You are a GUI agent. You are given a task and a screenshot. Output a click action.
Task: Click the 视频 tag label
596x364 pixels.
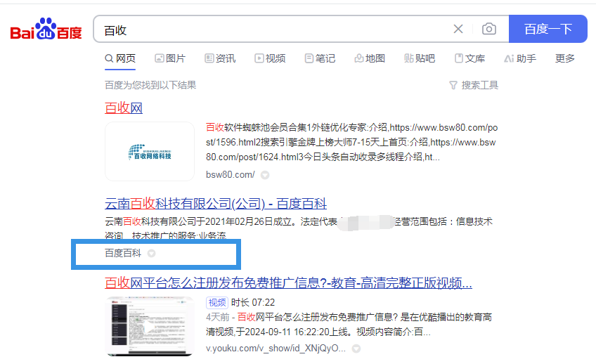(x=217, y=302)
